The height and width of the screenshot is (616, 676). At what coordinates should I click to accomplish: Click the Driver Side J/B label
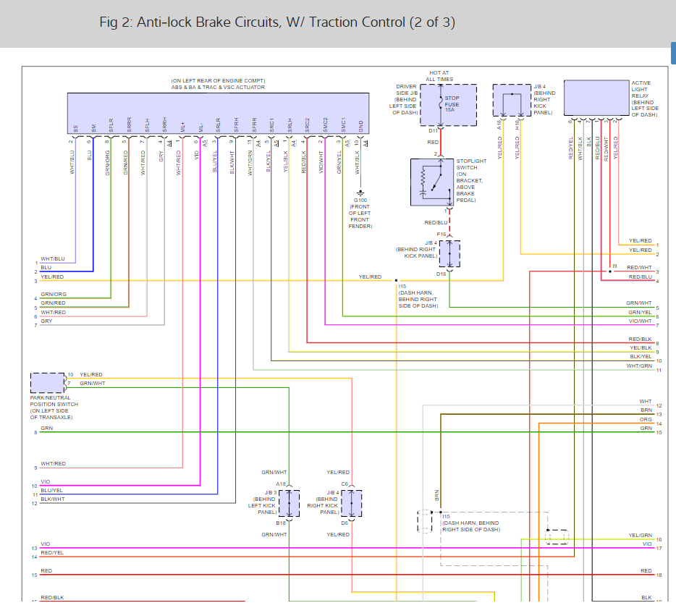404,100
